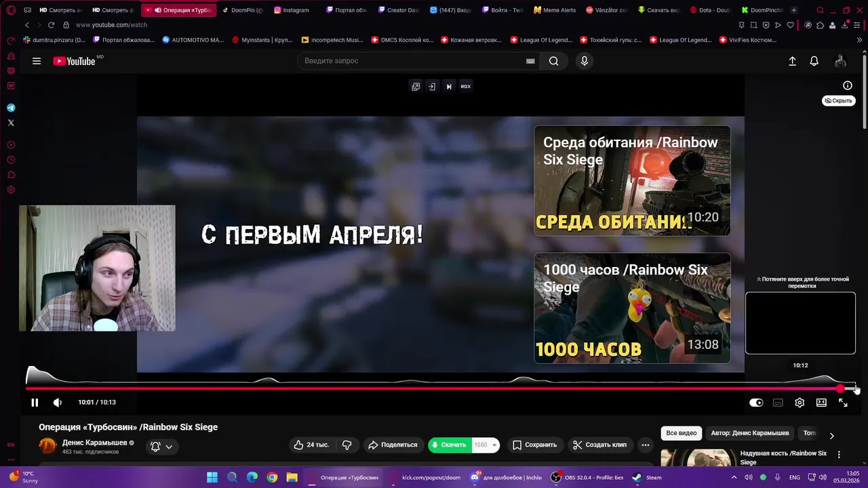Click the scrubber knob at progress bar end
This screenshot has height=488, width=868.
tap(841, 388)
